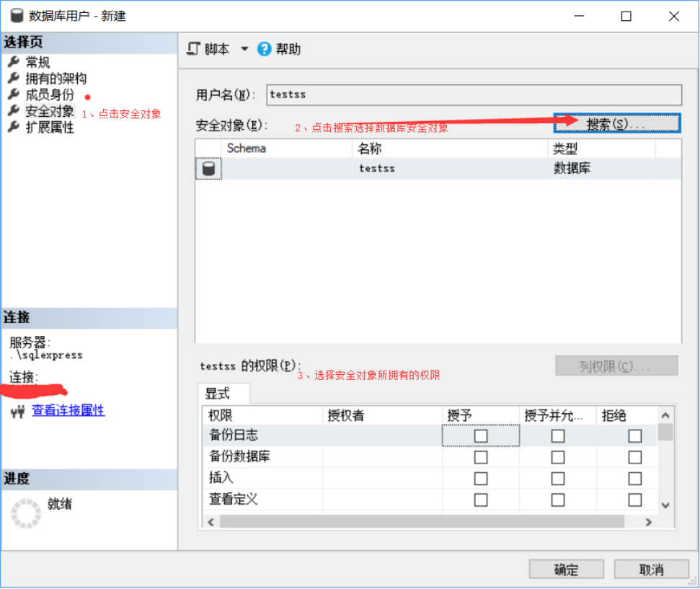Click the blue help question mark icon
This screenshot has height=589, width=700.
coord(264,49)
